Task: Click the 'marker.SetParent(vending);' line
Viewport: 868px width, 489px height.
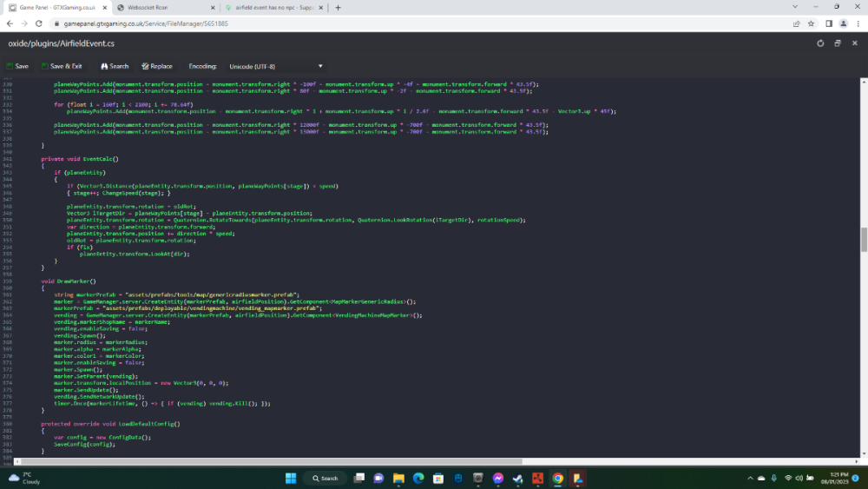Action: pyautogui.click(x=94, y=377)
